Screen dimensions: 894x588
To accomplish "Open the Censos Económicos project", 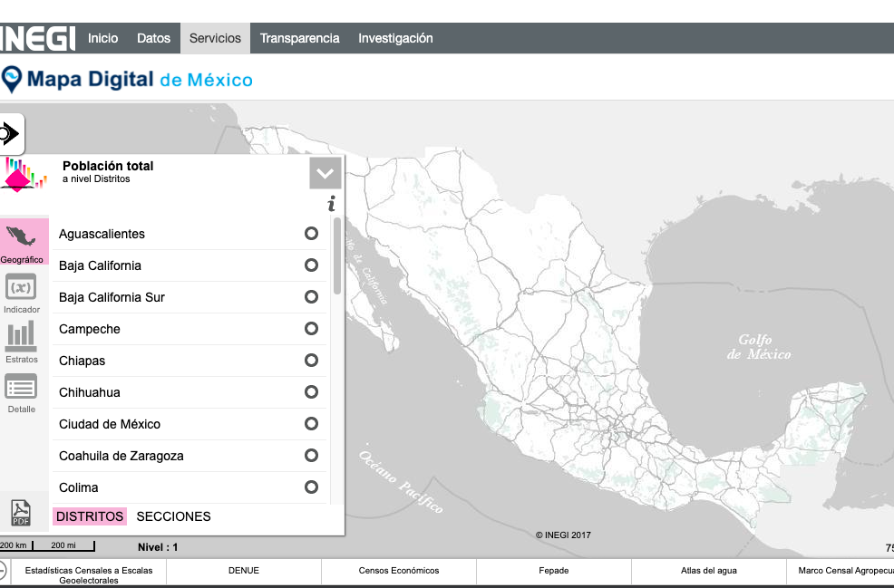I will coord(399,571).
